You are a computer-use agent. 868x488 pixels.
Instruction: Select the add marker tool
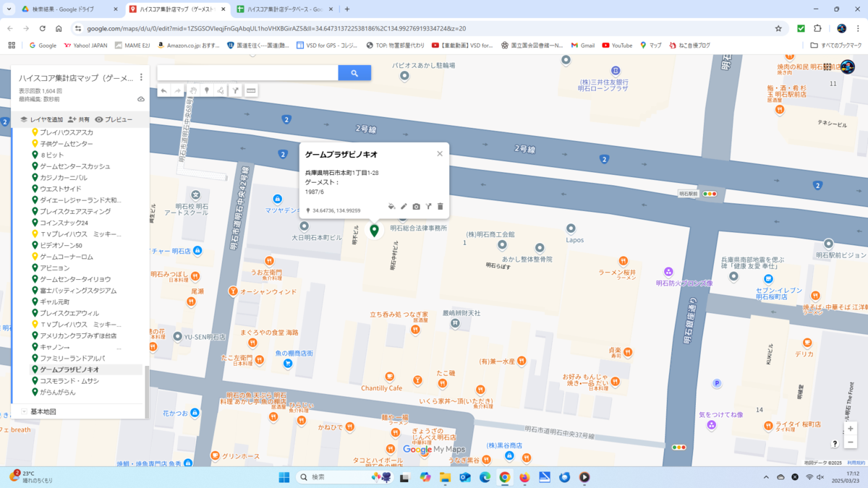coord(207,90)
